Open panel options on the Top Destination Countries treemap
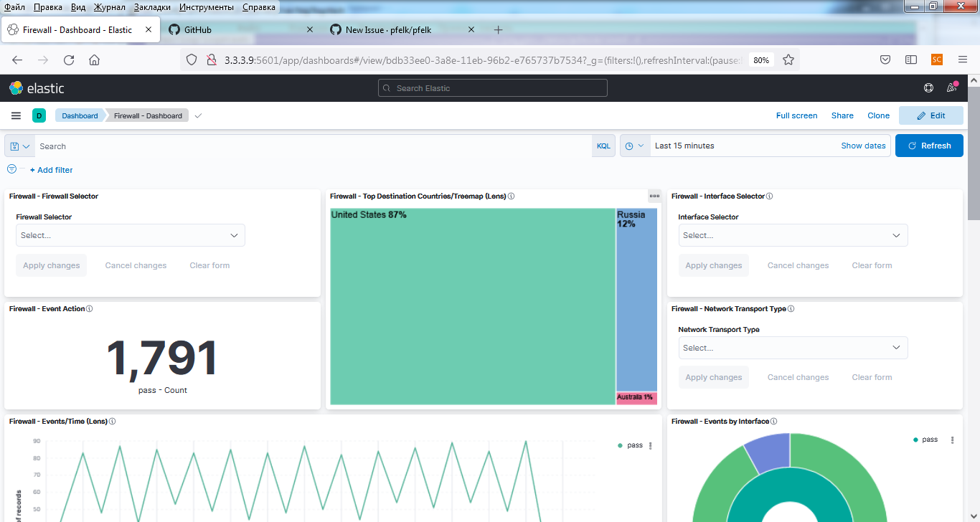Image resolution: width=980 pixels, height=522 pixels. [654, 195]
